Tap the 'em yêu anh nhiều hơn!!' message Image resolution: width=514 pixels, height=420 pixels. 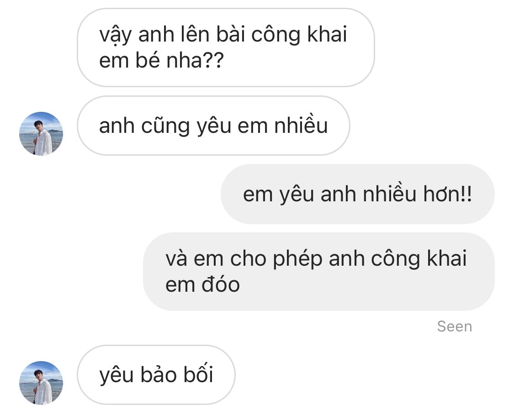tap(358, 194)
